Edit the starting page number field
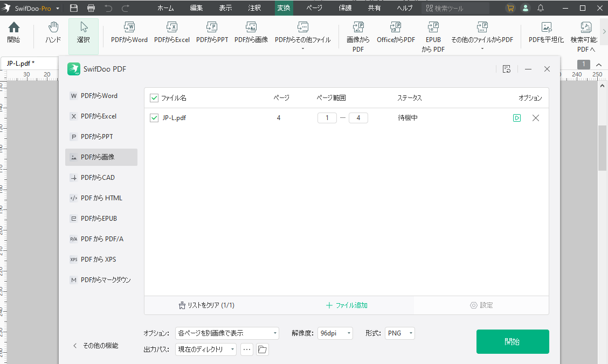The image size is (608, 364). [327, 117]
